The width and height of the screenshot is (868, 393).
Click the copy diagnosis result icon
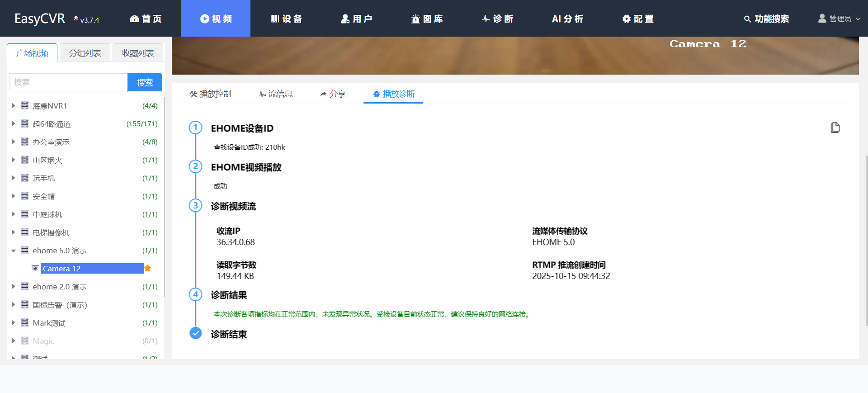point(835,128)
